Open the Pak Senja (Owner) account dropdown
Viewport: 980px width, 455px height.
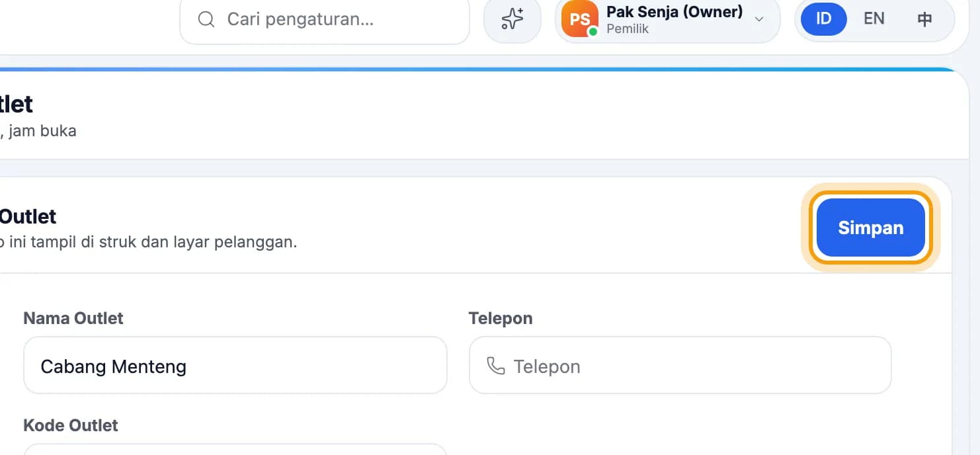point(668,20)
